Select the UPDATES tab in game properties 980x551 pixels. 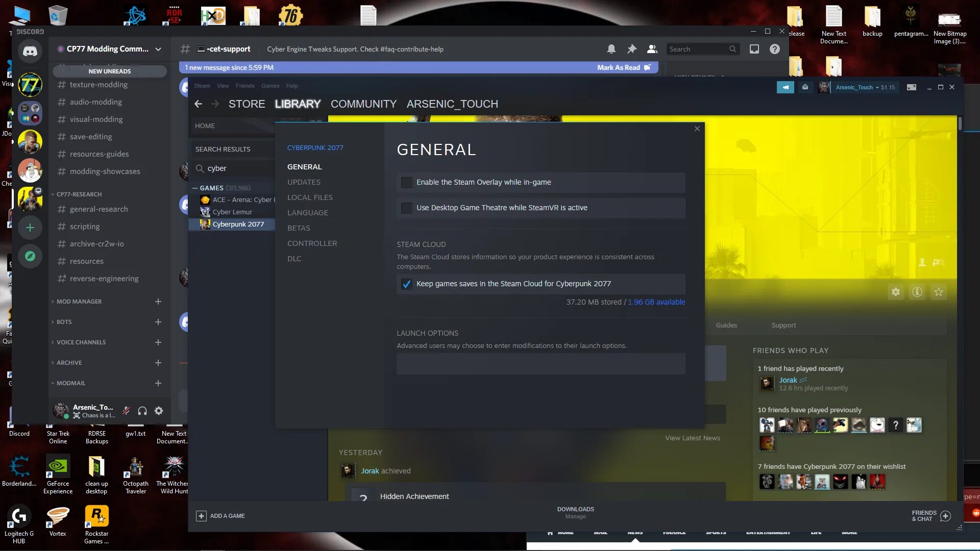tap(304, 182)
